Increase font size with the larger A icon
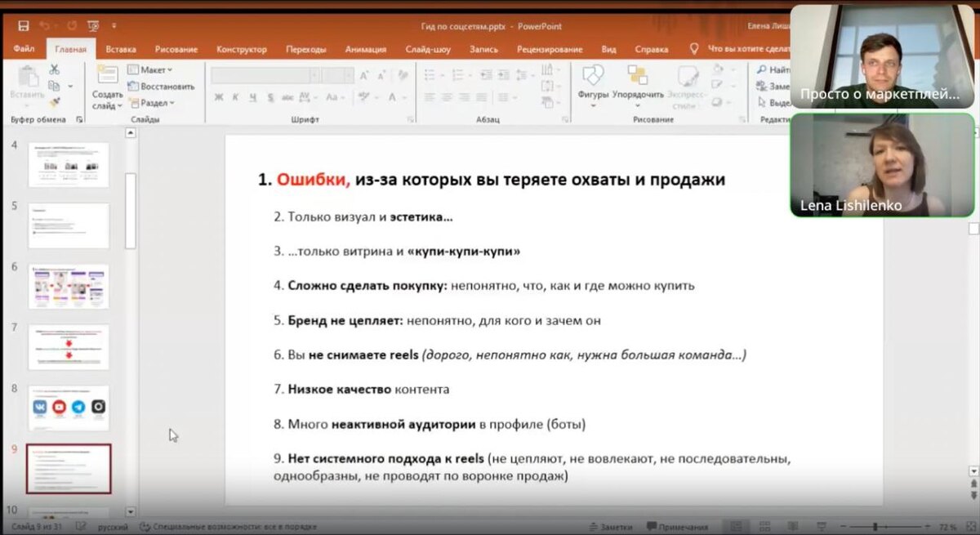Screen dimensions: 980x535 click(x=364, y=76)
